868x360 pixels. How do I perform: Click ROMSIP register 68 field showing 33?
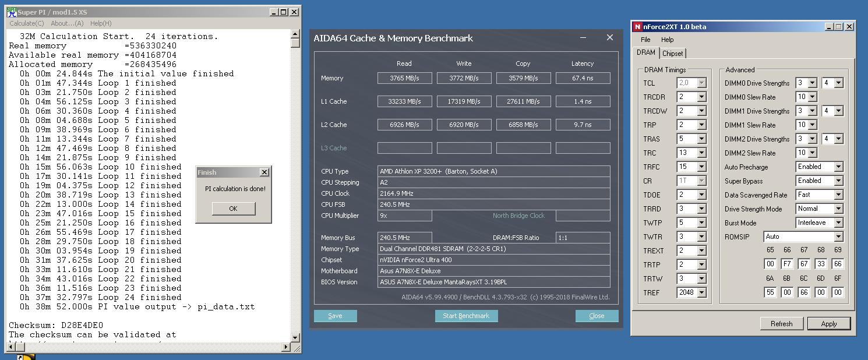[821, 264]
